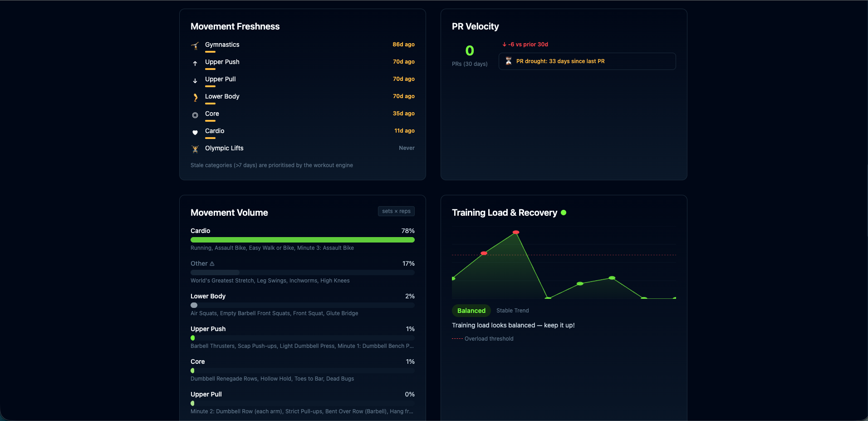868x421 pixels.
Task: Click the Never value for Olympic Lifts
Action: click(x=407, y=148)
